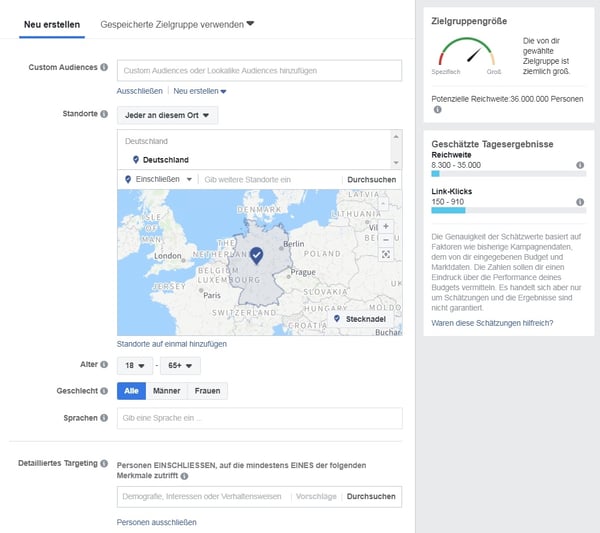Click location list scrollbar up arrow
Screen dimensions: 600x533
[x=396, y=137]
